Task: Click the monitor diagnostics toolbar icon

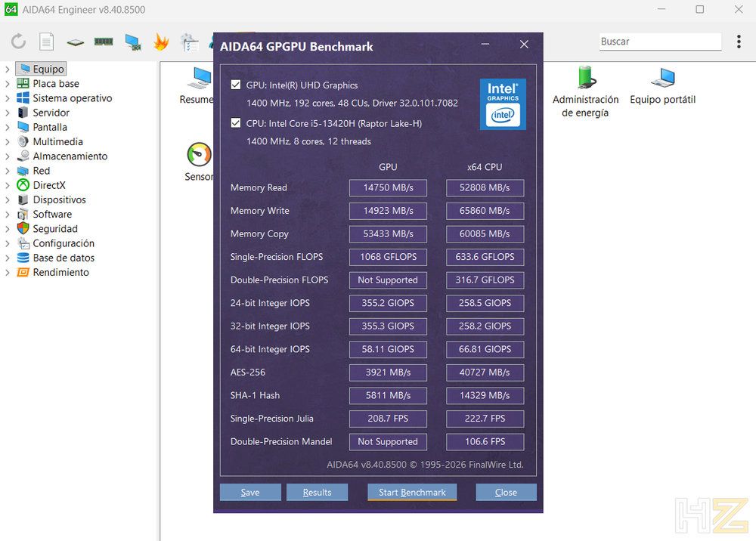Action: click(x=132, y=42)
